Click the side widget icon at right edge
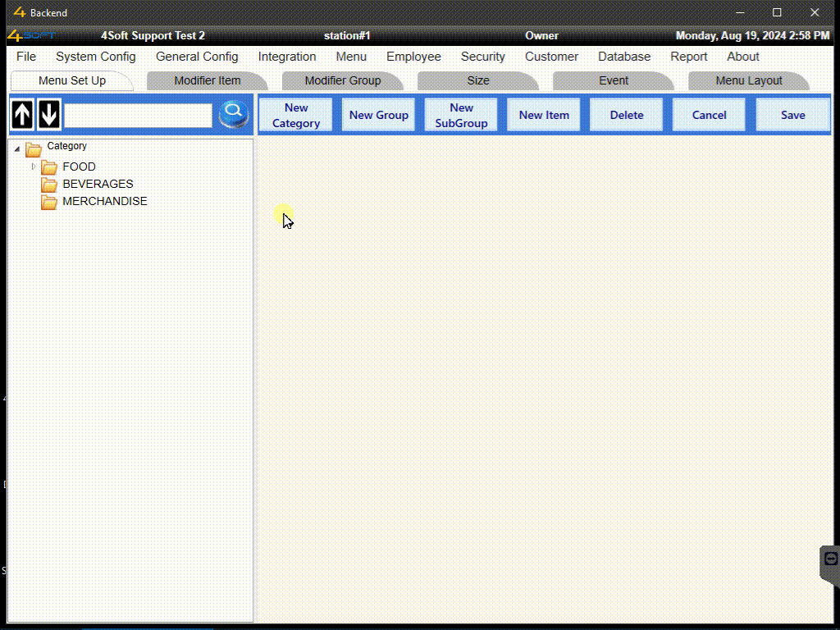 point(830,559)
